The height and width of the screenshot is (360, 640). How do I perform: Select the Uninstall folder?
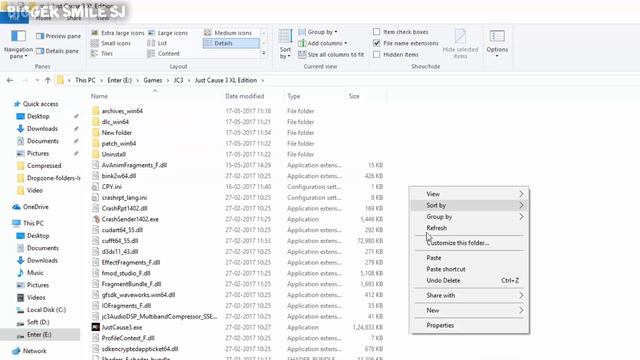[x=109, y=154]
